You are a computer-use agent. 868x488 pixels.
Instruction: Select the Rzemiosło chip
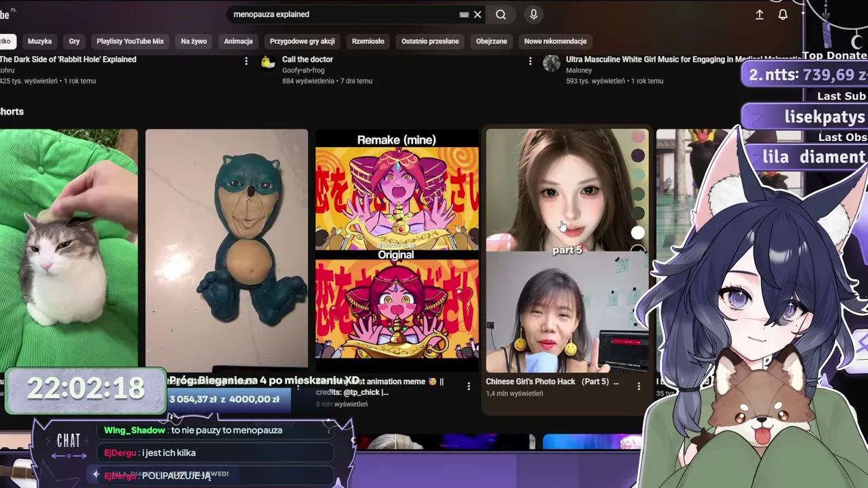(368, 41)
